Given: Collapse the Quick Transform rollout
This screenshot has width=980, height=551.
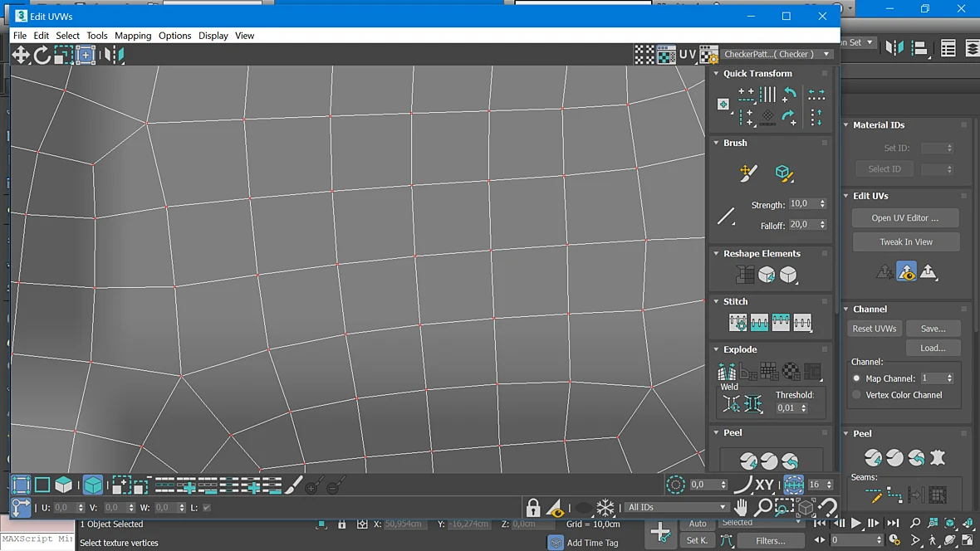Looking at the screenshot, I should point(716,73).
